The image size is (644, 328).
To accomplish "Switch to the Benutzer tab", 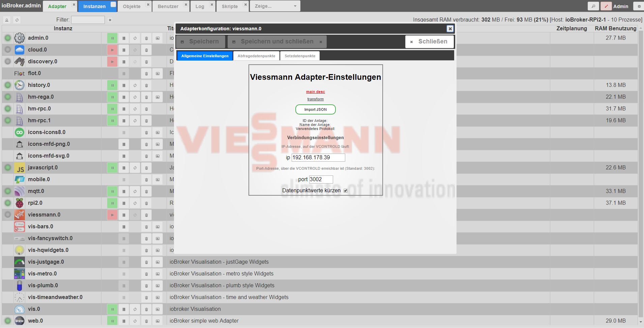I will click(x=168, y=6).
